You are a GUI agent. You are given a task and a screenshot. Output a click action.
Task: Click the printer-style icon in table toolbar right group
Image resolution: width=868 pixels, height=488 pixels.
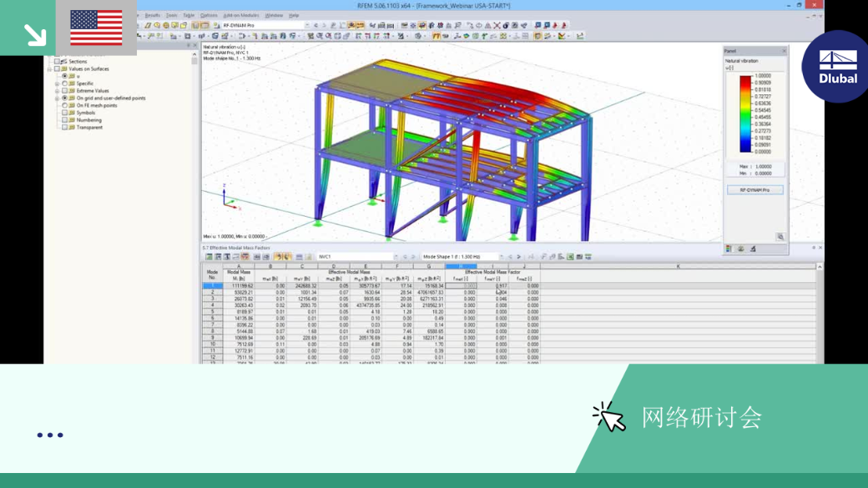pyautogui.click(x=579, y=257)
